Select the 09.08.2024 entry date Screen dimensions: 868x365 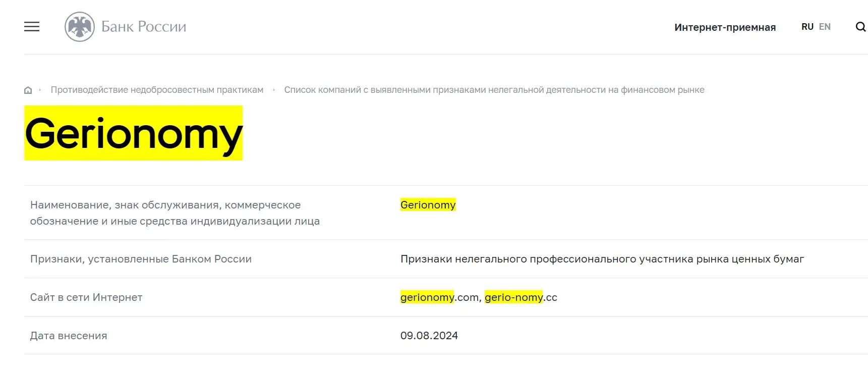[429, 335]
